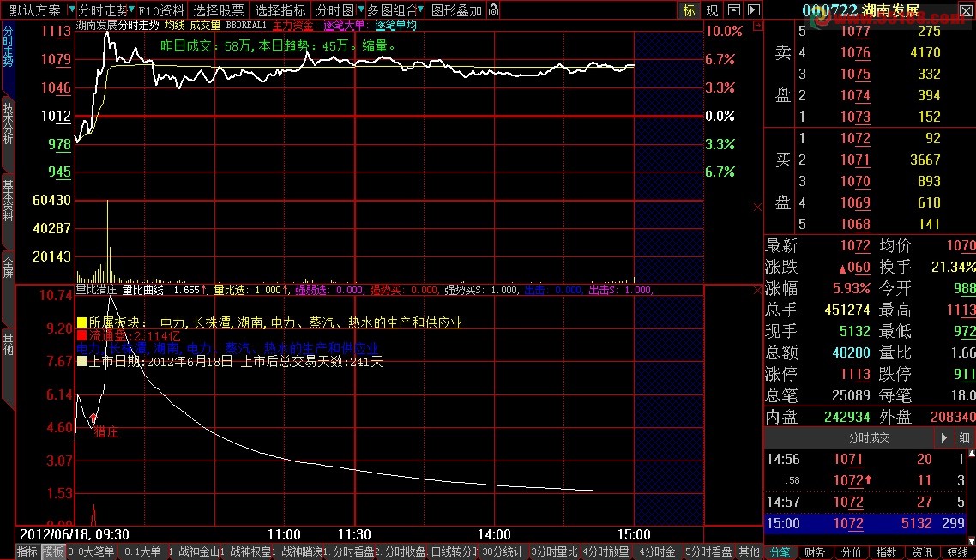The image size is (976, 560).
Task: Switch to the 分价 tab
Action: 851,552
